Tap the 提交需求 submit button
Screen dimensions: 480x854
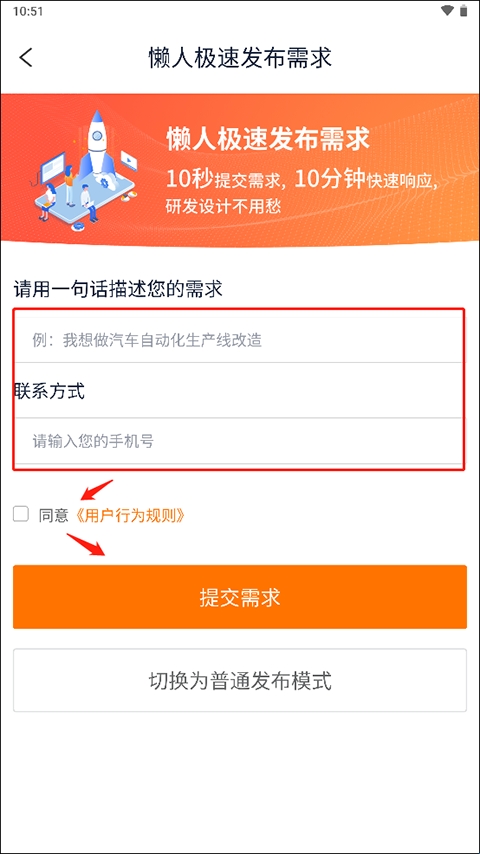click(240, 597)
